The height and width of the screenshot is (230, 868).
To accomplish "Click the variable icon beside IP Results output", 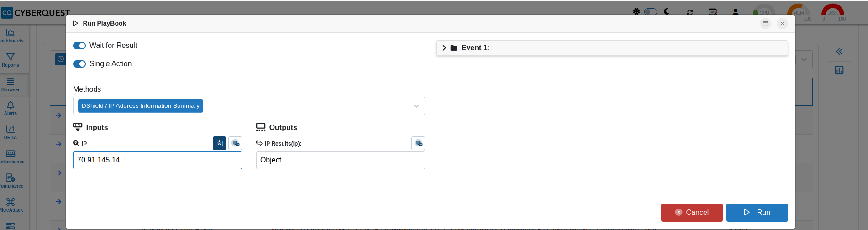I will coord(418,143).
